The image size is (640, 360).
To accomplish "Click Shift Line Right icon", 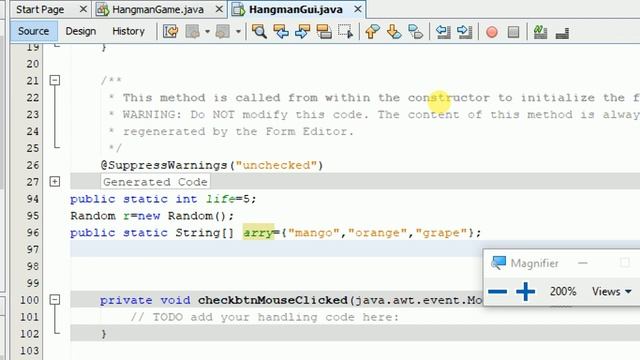I will (x=464, y=31).
